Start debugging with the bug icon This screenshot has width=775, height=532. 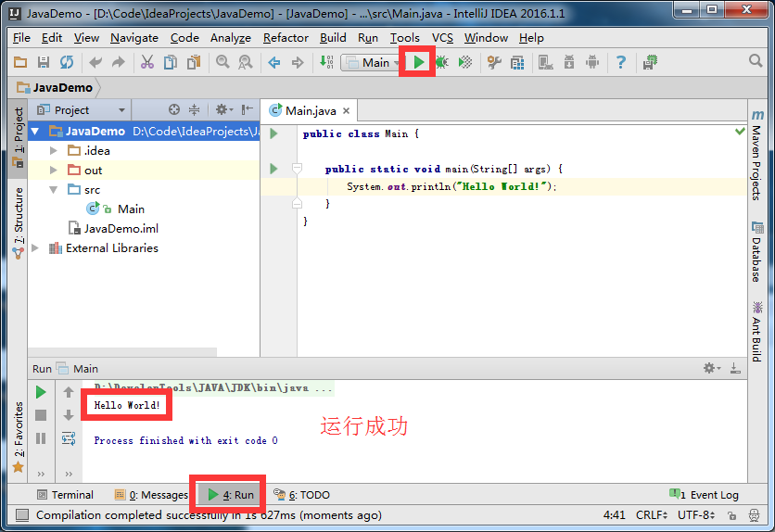[x=442, y=62]
